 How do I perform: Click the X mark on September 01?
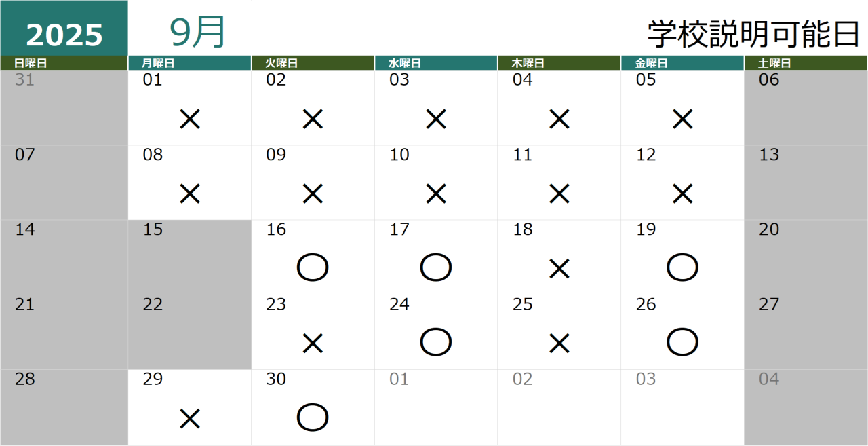coord(190,119)
